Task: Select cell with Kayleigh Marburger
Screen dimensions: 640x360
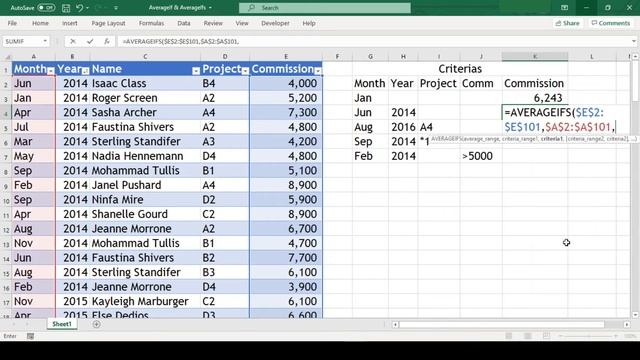Action: (x=145, y=301)
